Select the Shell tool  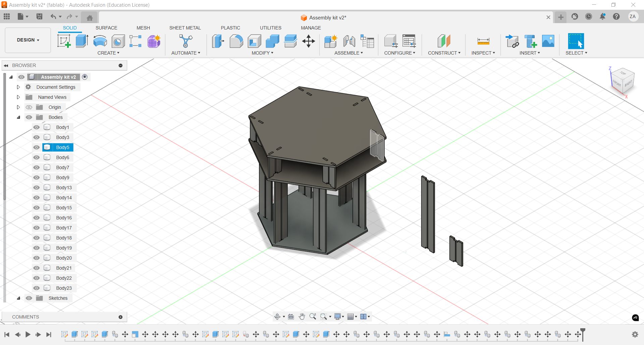pyautogui.click(x=255, y=41)
